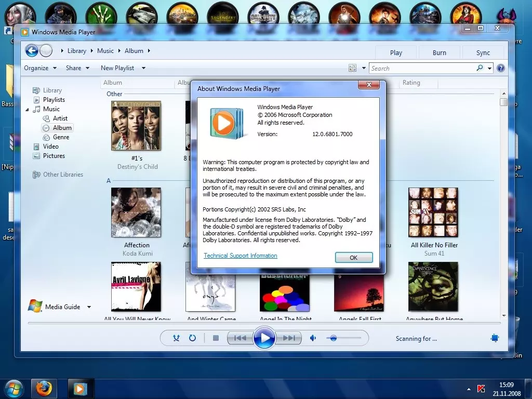
Task: Expand the Share dropdown
Action: [x=77, y=68]
